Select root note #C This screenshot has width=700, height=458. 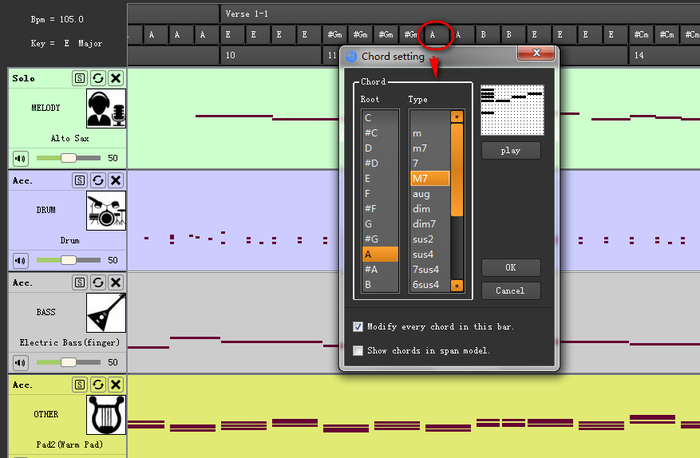coord(380,133)
